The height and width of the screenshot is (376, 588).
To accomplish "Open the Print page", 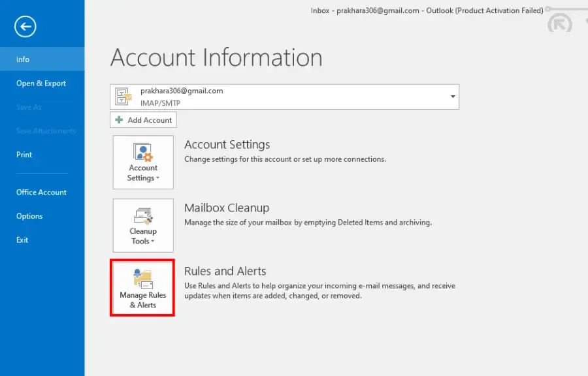I will tap(42, 155).
